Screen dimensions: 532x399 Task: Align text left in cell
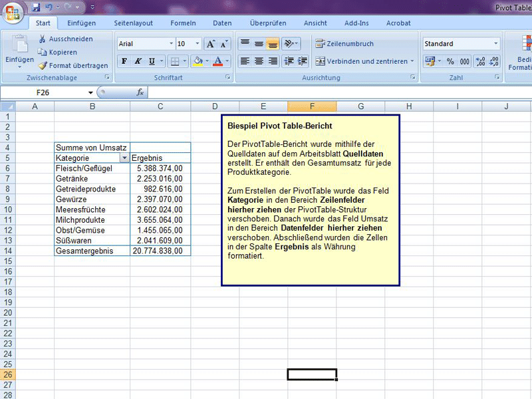click(x=245, y=61)
